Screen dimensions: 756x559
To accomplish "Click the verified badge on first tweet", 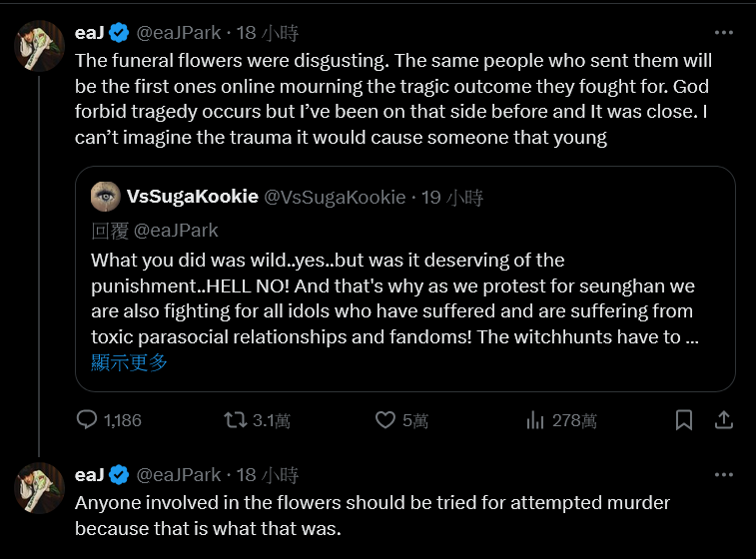I will point(118,33).
